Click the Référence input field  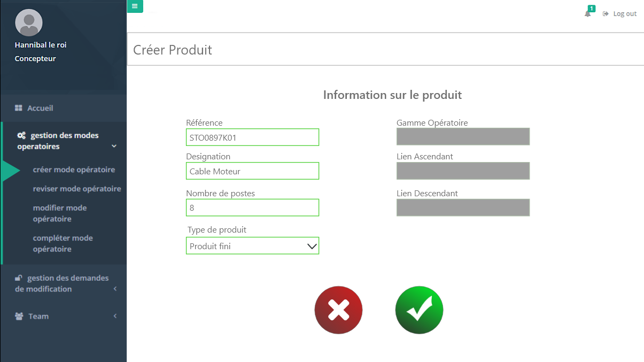(x=252, y=137)
